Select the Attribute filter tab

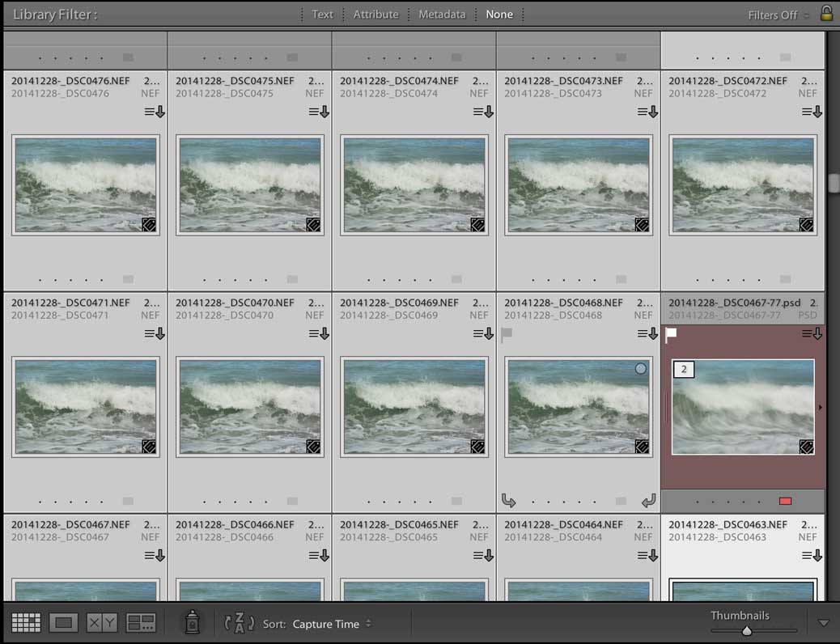tap(375, 15)
